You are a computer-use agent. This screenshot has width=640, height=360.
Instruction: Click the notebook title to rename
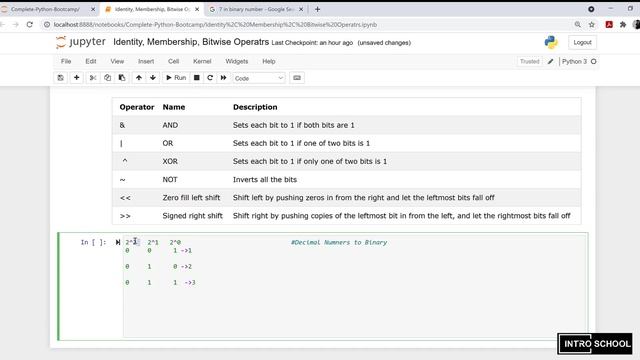[x=191, y=42]
